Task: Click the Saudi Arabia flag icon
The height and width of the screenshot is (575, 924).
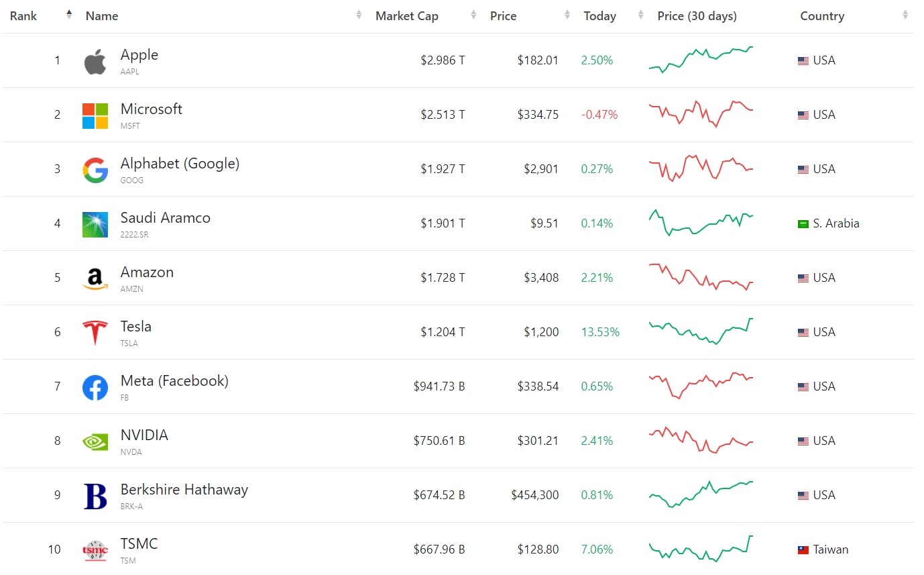Action: tap(803, 224)
